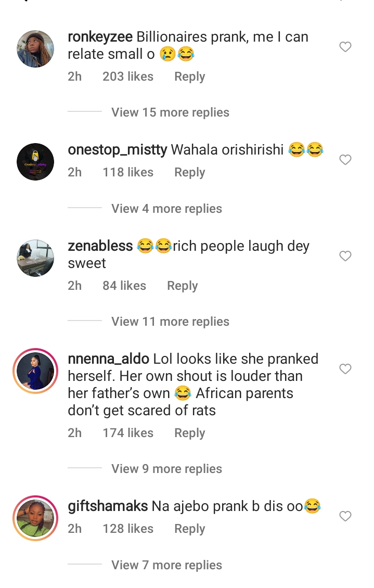This screenshot has height=588, width=374.
Task: Open nnenna_aldo's story ring avatar
Action: [x=35, y=372]
